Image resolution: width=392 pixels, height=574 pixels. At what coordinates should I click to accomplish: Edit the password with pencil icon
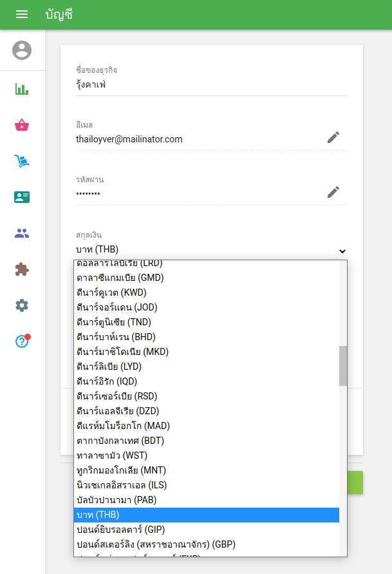click(x=333, y=192)
